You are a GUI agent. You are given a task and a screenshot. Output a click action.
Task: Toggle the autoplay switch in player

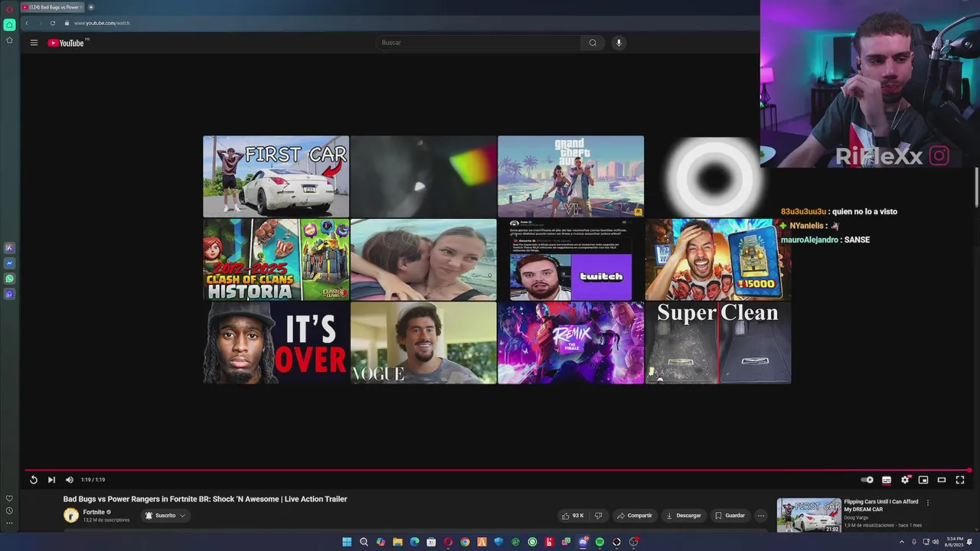[867, 480]
